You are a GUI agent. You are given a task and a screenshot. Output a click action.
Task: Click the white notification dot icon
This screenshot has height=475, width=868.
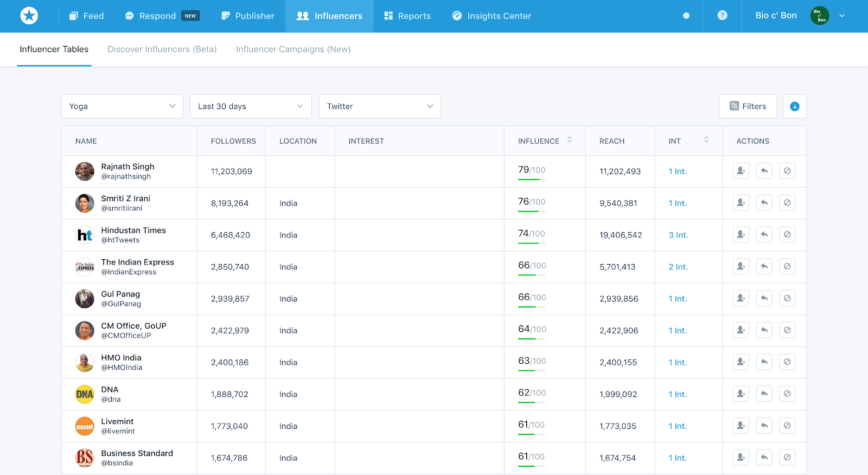click(686, 16)
